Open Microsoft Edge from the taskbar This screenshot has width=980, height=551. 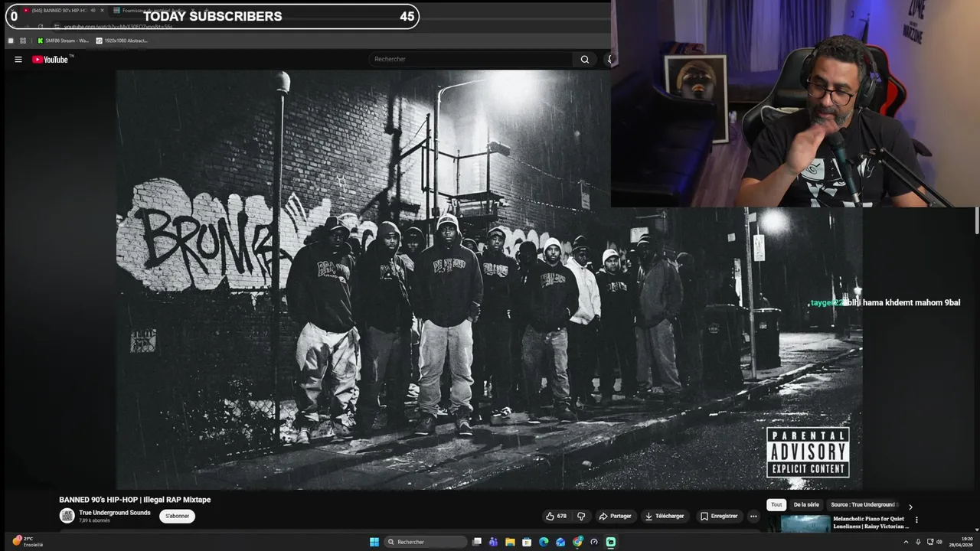(544, 542)
